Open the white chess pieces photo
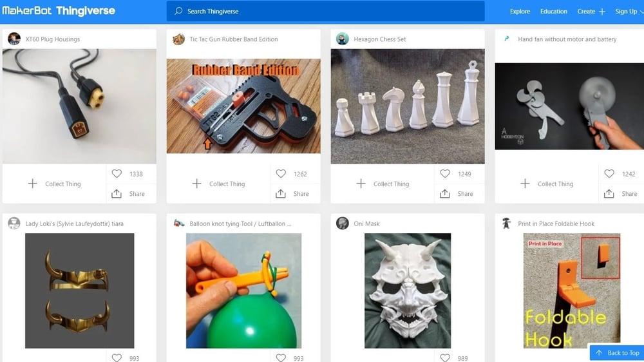The height and width of the screenshot is (362, 644). (x=408, y=106)
